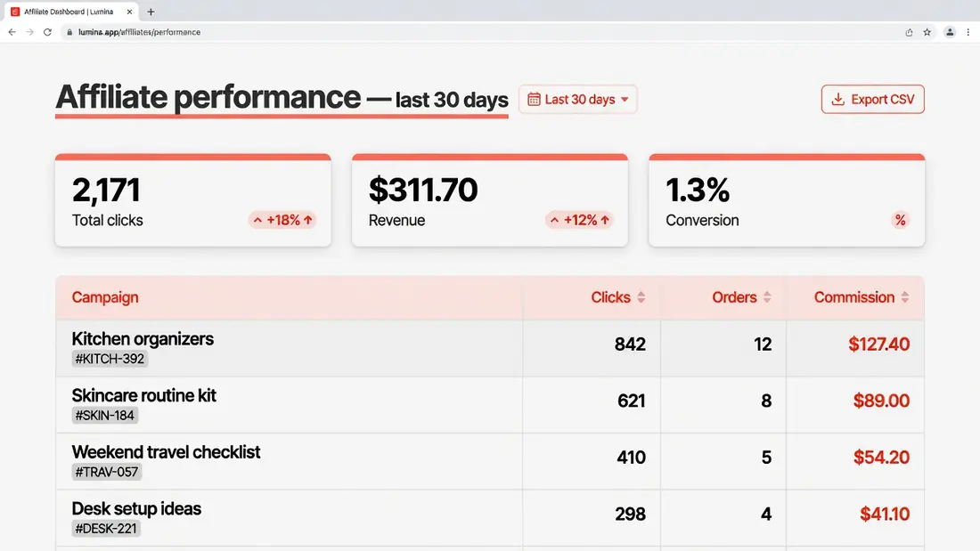This screenshot has height=551, width=980.
Task: Go forward in browser history
Action: (29, 32)
